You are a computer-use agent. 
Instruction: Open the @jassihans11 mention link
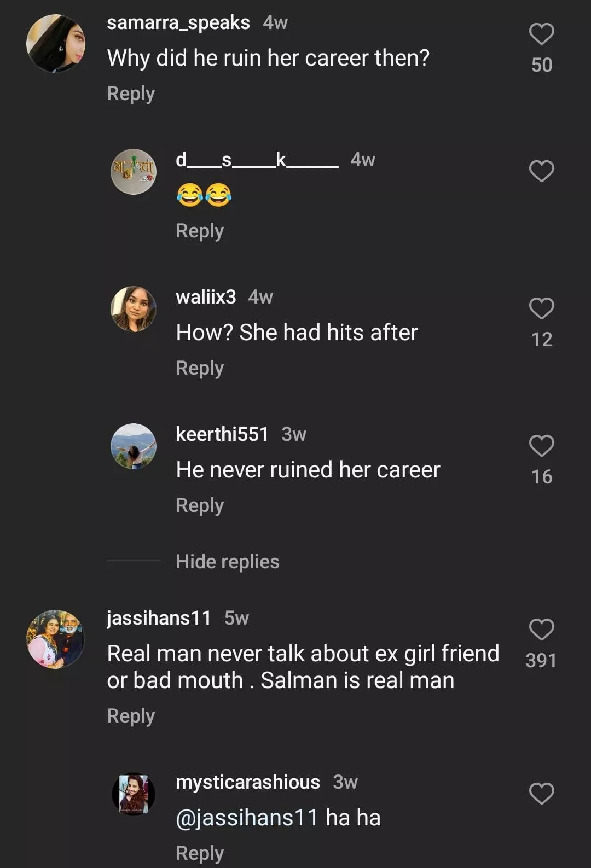pos(247,818)
